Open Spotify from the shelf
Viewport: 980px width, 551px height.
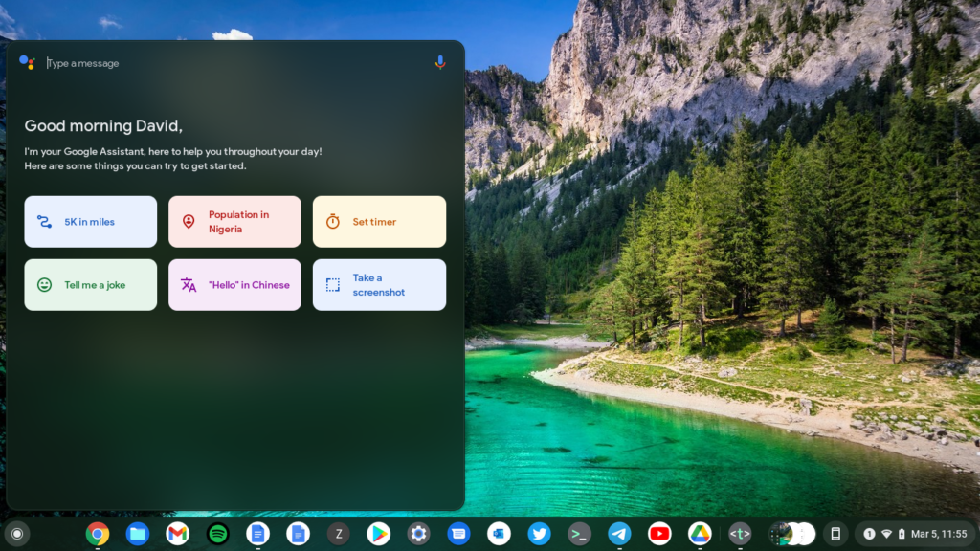(217, 534)
